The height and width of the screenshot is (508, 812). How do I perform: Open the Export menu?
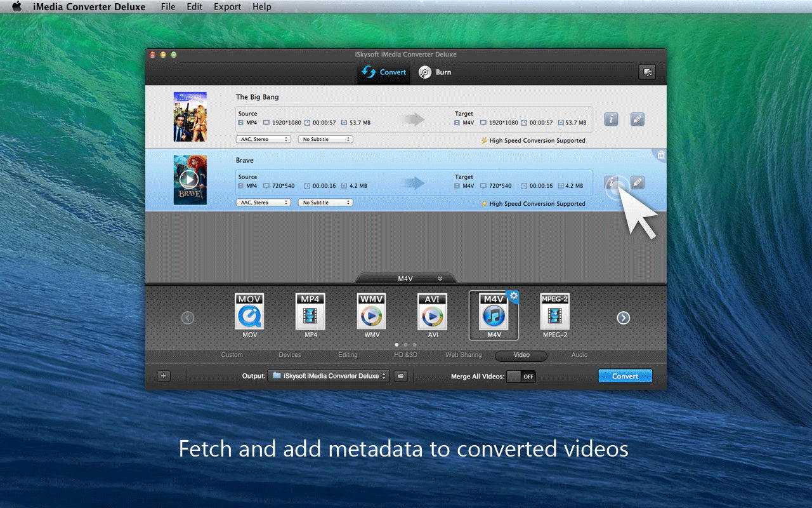pos(227,7)
